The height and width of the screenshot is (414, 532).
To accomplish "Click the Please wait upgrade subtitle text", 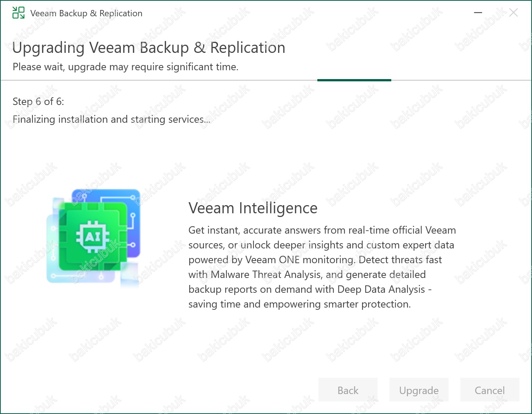I will [x=126, y=67].
